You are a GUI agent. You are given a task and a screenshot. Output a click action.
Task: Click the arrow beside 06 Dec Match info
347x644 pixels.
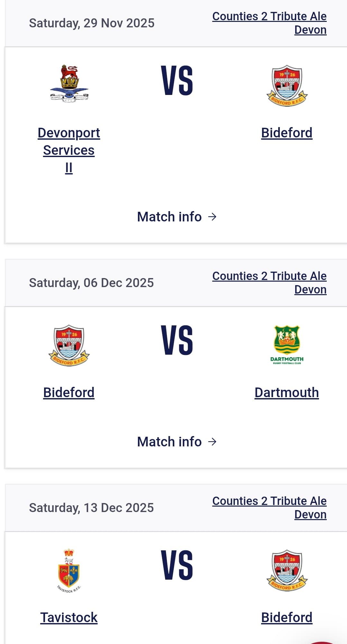[x=212, y=442]
